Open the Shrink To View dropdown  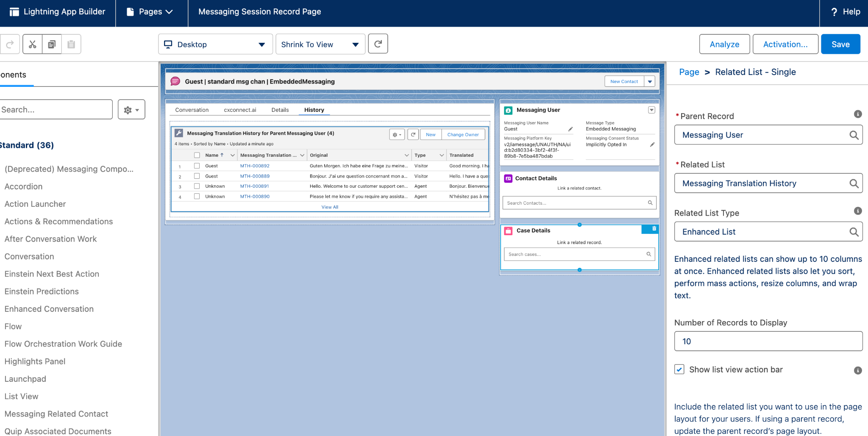click(x=320, y=44)
